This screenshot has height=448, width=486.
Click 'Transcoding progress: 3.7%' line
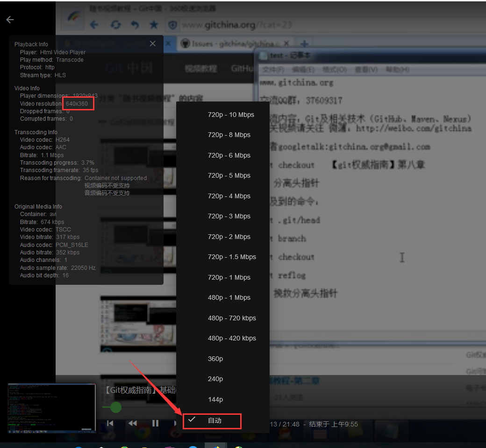(57, 163)
